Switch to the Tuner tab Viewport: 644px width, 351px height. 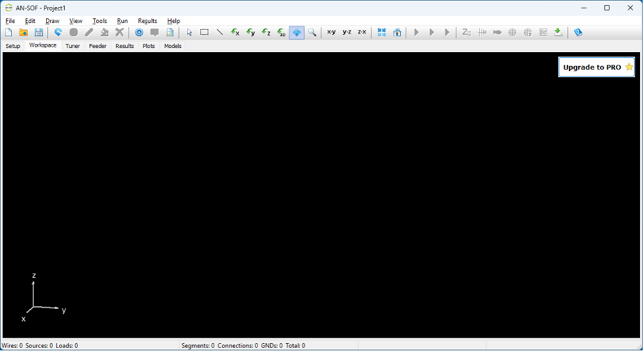tap(73, 46)
